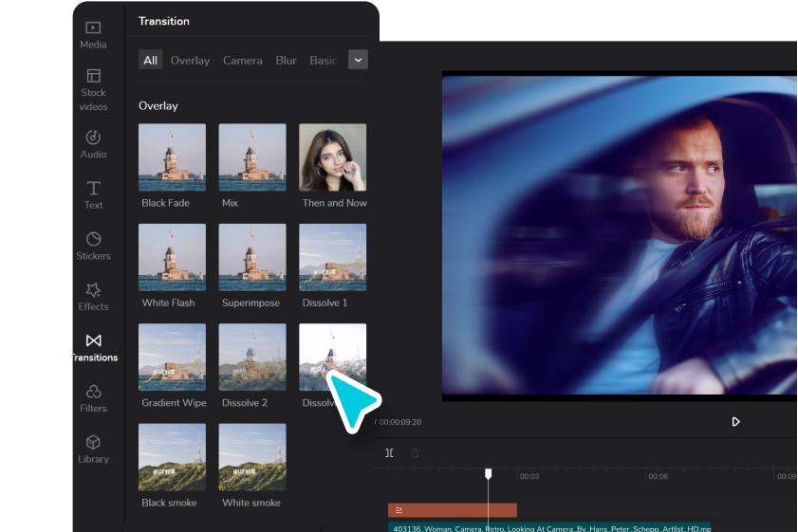This screenshot has width=798, height=532.
Task: Click the split clip icon
Action: [389, 452]
